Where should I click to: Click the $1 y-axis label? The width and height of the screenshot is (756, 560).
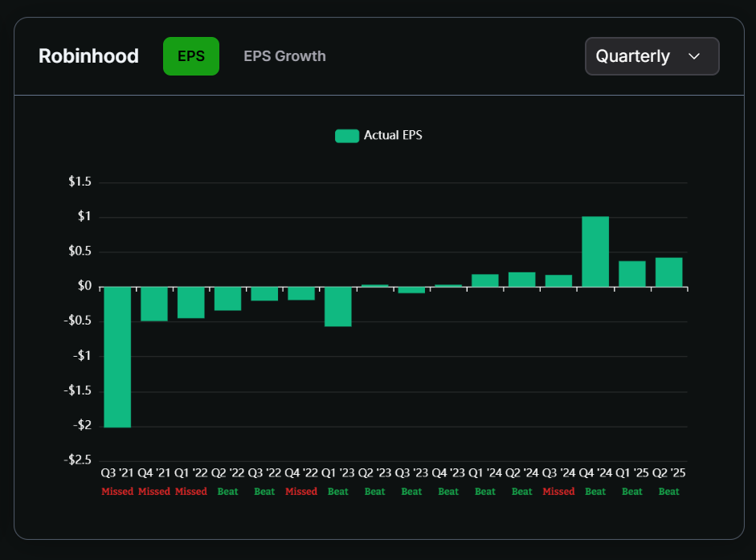click(84, 217)
